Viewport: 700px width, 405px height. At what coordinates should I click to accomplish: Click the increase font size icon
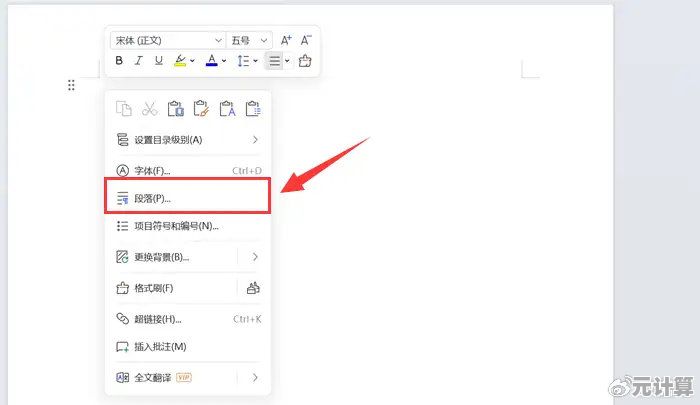pyautogui.click(x=286, y=40)
